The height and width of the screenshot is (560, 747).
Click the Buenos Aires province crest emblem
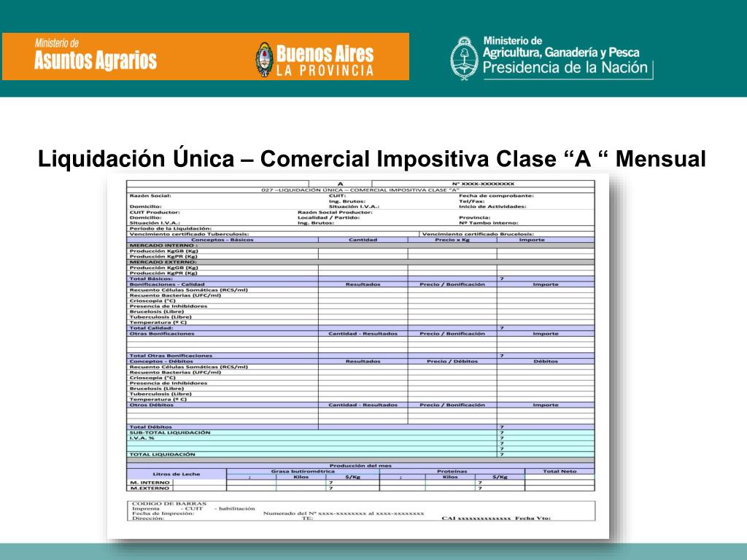pyautogui.click(x=265, y=59)
